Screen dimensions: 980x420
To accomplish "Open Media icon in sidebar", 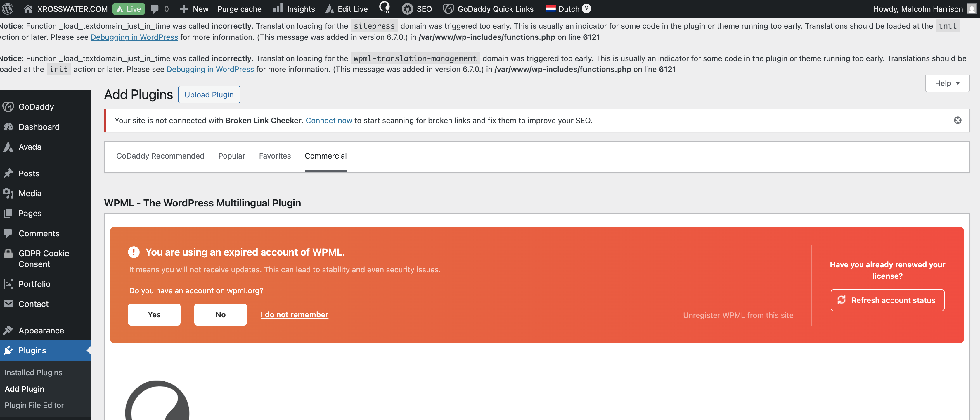I will 8,193.
